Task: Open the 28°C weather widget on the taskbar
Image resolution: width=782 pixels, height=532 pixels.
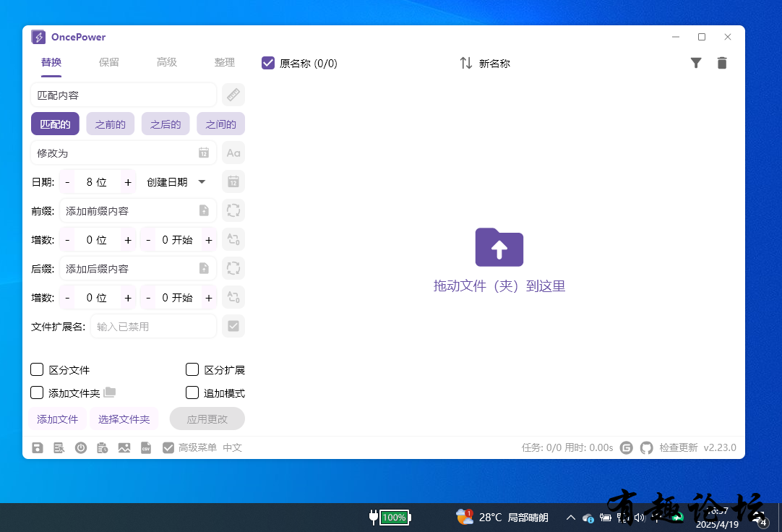Action: click(x=502, y=518)
